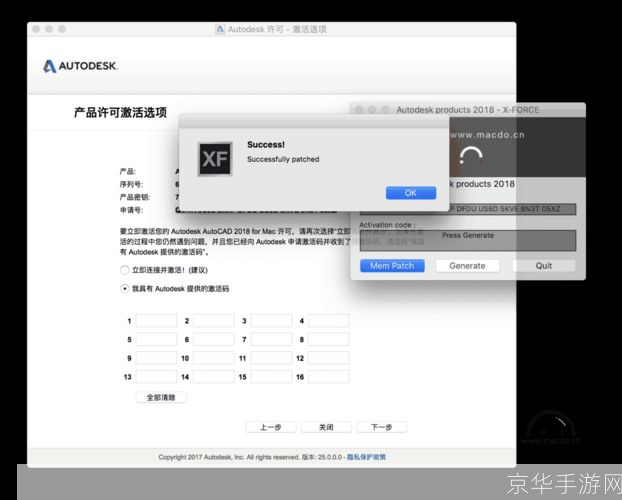622x500 pixels.
Task: Click activation code box 15
Action: 271,377
